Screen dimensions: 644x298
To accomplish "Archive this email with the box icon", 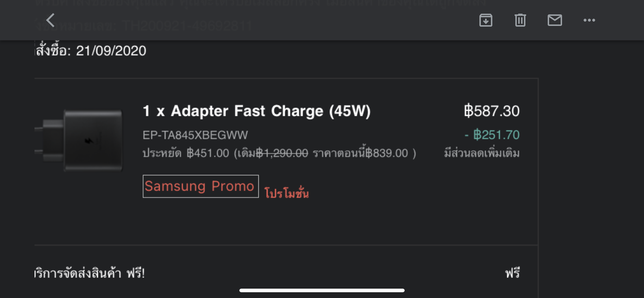I will click(x=486, y=20).
